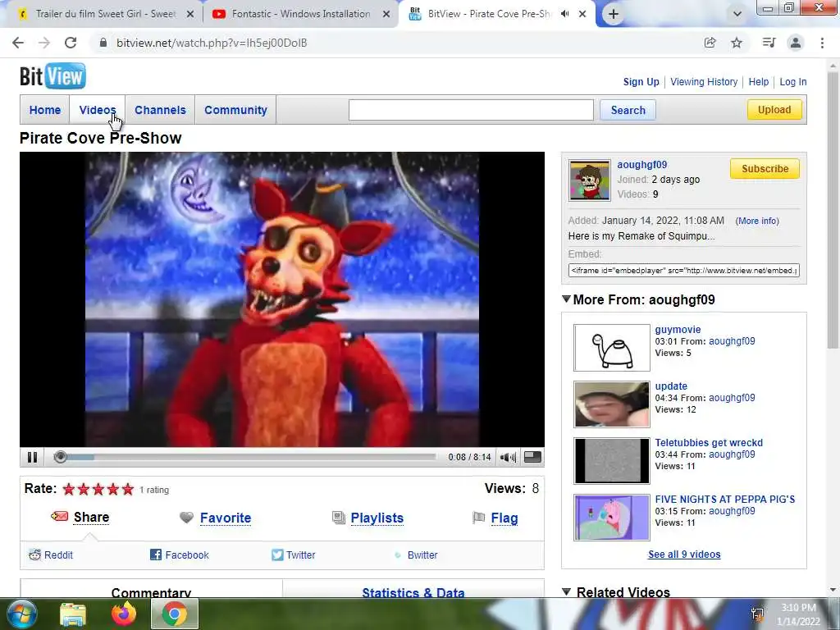This screenshot has width=840, height=630.
Task: Click the browser address bar URL
Action: tap(212, 43)
